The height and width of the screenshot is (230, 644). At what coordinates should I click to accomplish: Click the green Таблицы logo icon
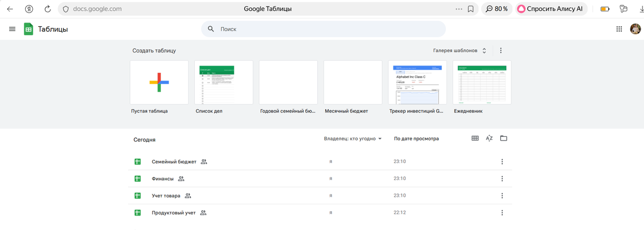[28, 29]
